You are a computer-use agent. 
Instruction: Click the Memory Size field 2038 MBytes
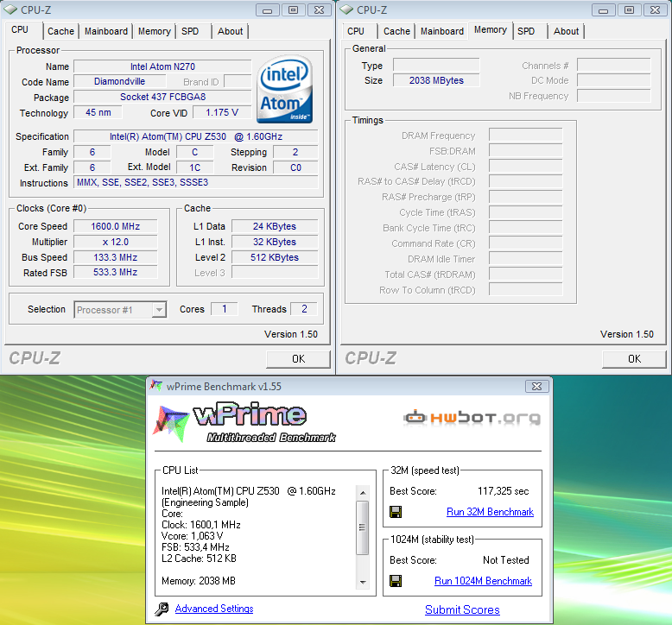(436, 80)
